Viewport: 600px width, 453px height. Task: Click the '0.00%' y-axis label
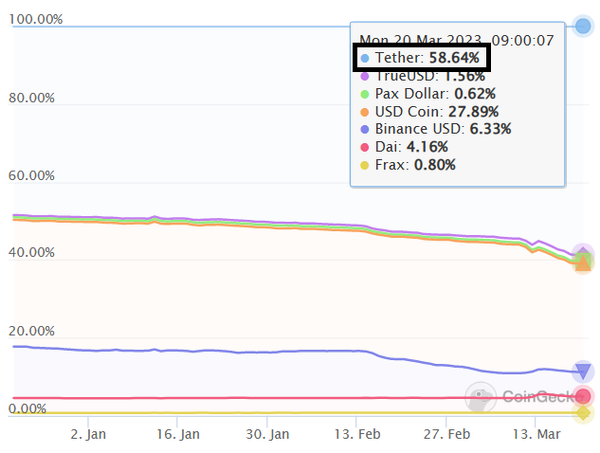coord(27,409)
